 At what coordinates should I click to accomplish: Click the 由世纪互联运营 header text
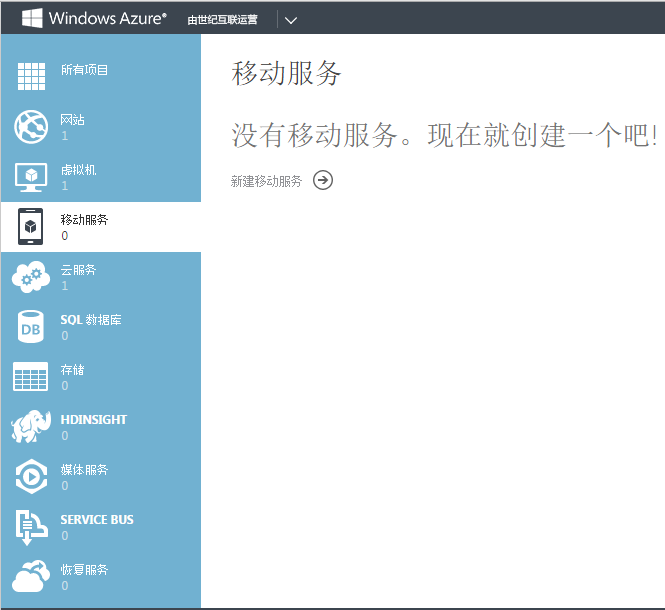coord(222,20)
